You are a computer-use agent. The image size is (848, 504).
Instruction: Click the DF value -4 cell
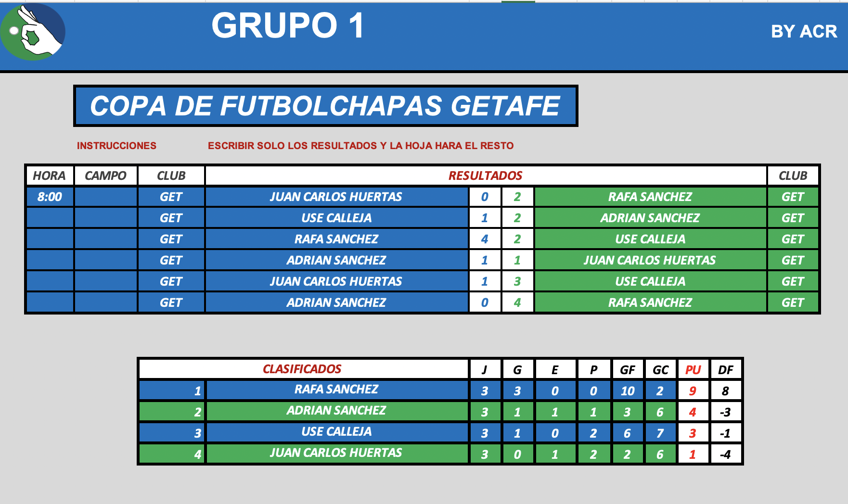pos(726,454)
